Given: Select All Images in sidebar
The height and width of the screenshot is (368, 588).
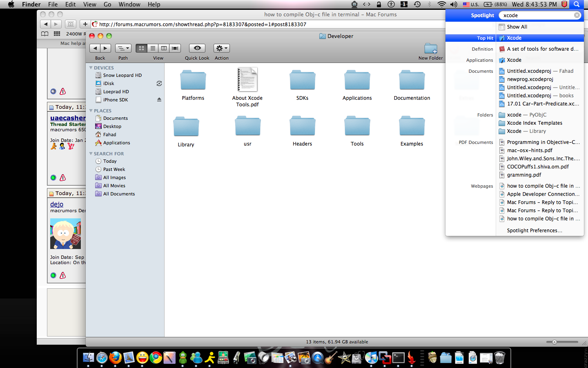Looking at the screenshot, I should [114, 177].
